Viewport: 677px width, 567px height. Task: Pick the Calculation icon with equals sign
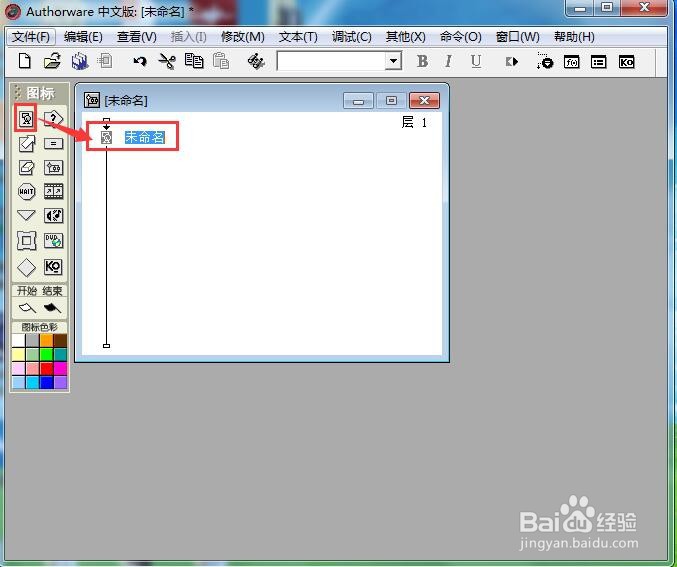tap(54, 143)
